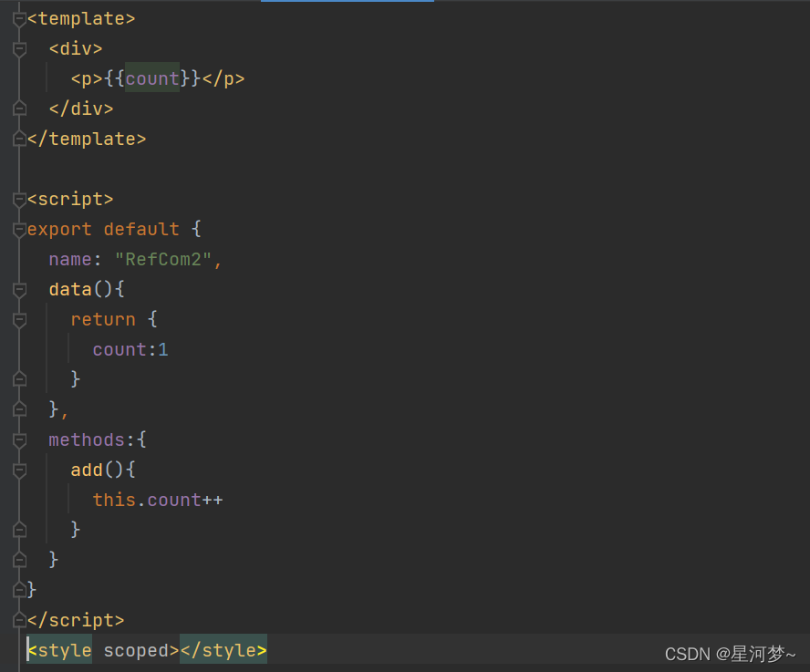Collapse the data() function block

[x=19, y=290]
